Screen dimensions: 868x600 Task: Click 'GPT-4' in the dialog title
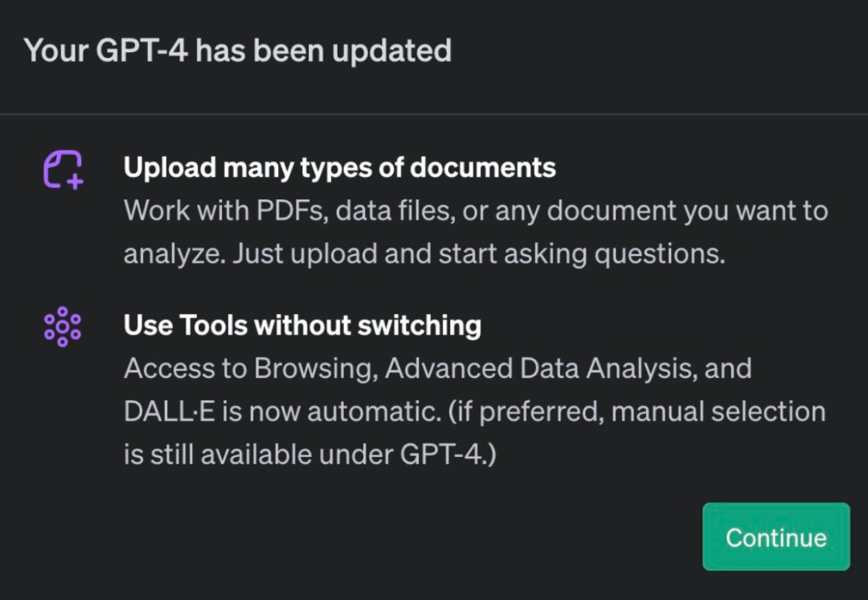click(141, 51)
